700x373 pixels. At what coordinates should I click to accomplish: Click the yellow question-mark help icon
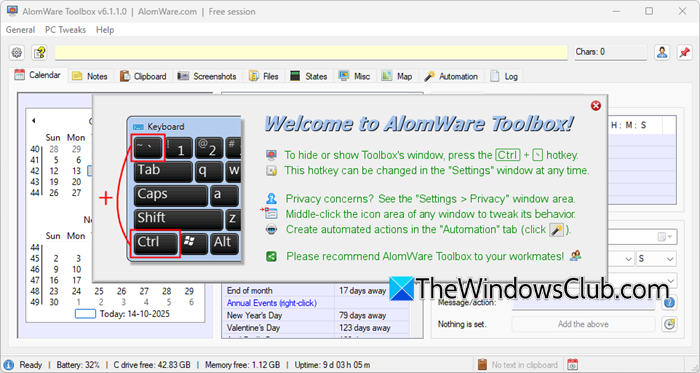[40, 53]
